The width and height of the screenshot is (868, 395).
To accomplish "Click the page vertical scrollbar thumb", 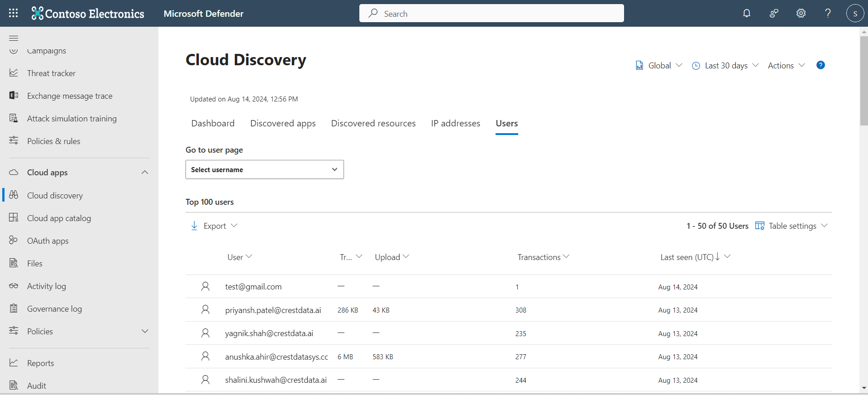I will [x=864, y=81].
